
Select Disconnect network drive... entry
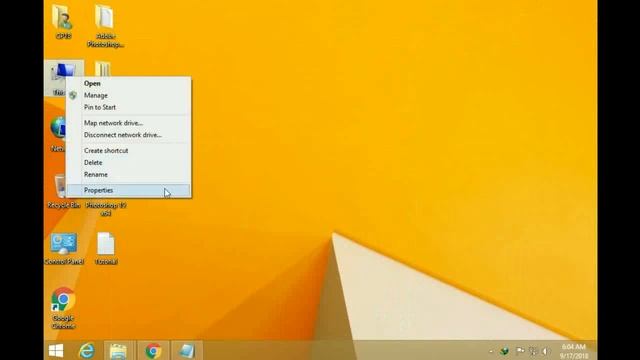tap(128, 135)
